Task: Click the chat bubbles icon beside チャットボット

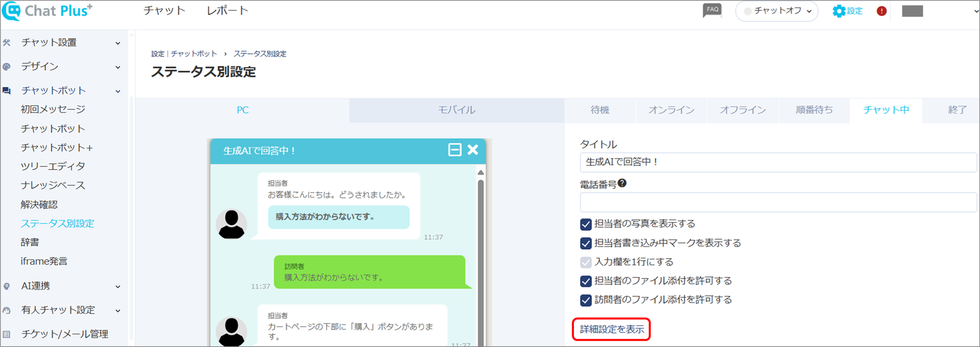Action: pos(7,91)
